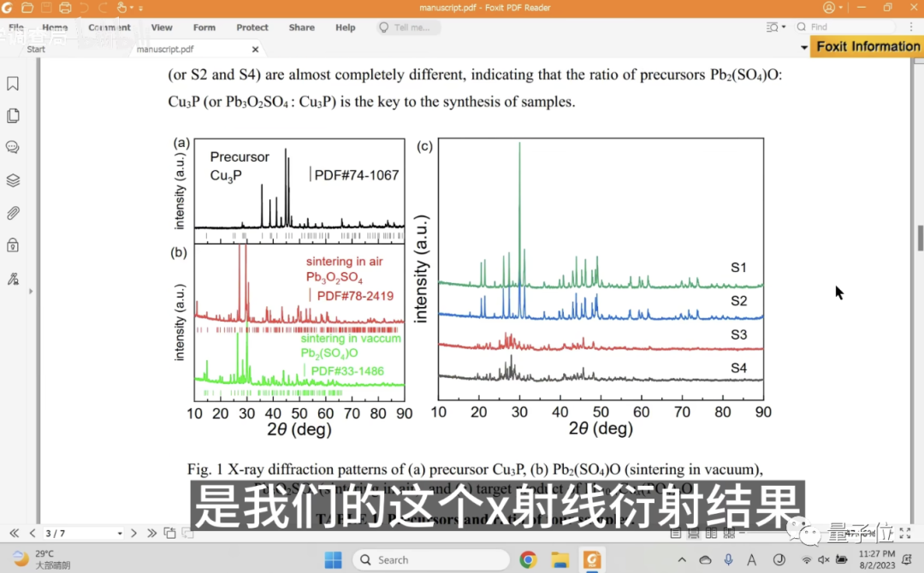Click the Print icon in the quick access toolbar

[66, 8]
